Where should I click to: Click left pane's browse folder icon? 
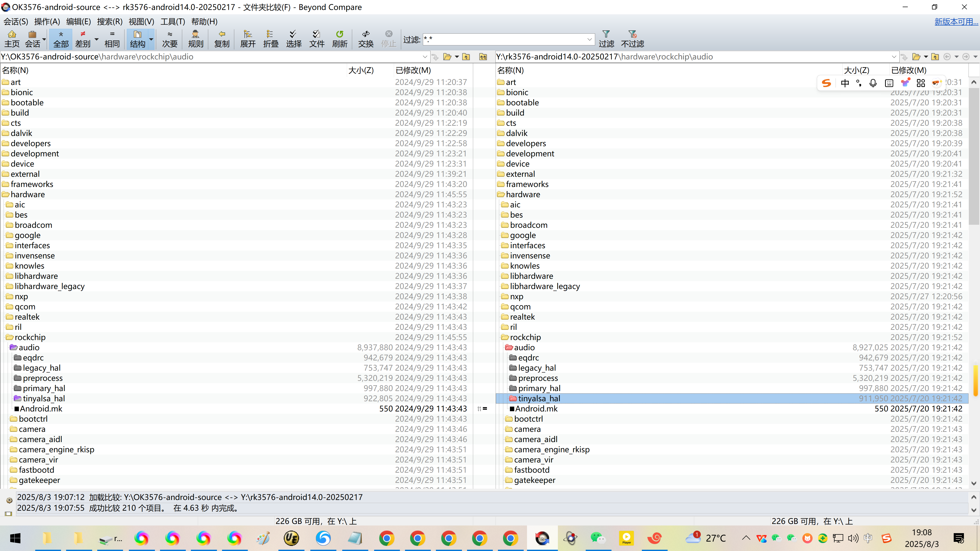click(x=447, y=57)
